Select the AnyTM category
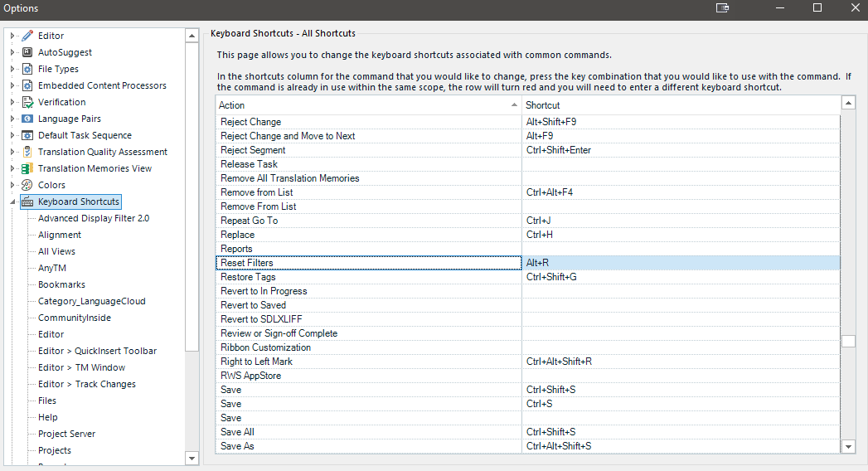Viewport: 868px width, 471px height. (52, 268)
